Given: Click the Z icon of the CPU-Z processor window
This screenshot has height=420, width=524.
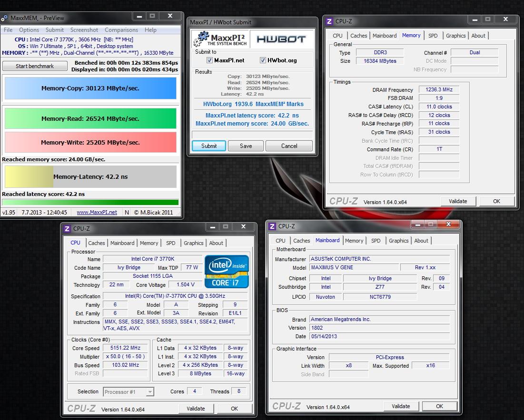Looking at the screenshot, I should [67, 229].
